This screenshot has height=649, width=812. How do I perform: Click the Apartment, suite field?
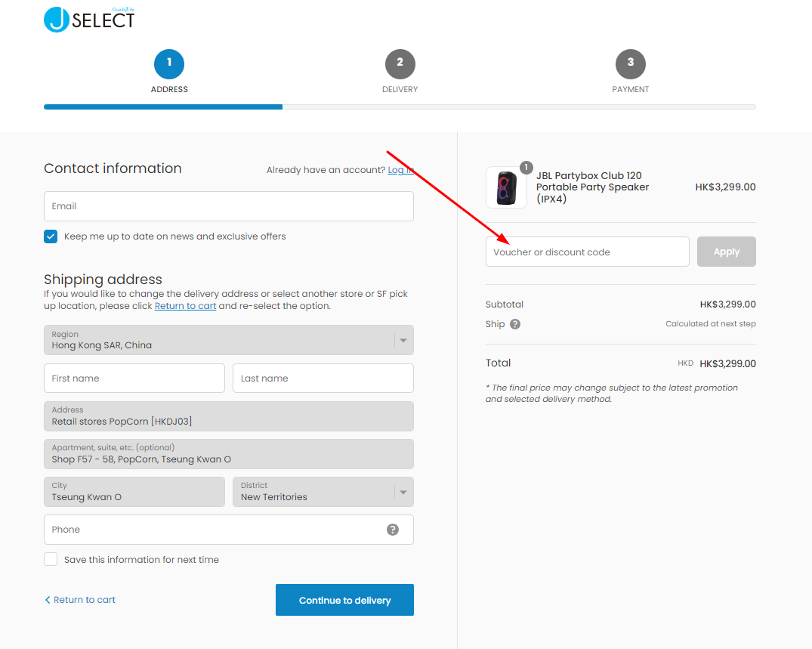click(x=228, y=454)
